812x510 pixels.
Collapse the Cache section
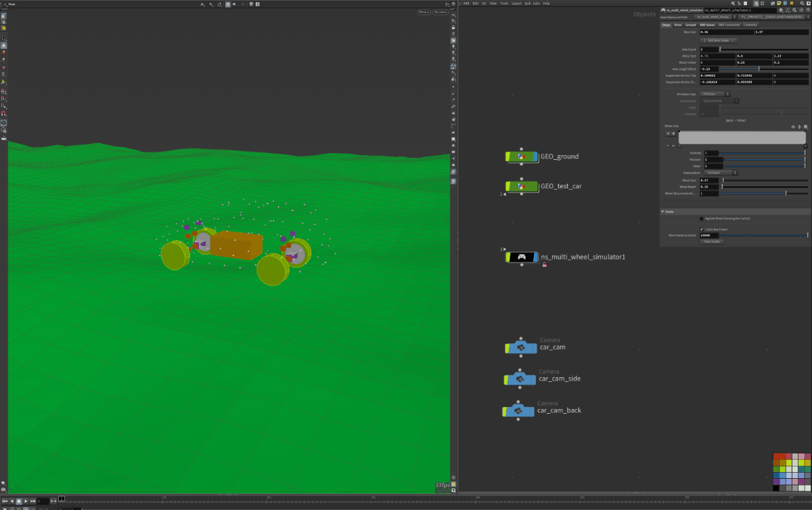point(662,212)
